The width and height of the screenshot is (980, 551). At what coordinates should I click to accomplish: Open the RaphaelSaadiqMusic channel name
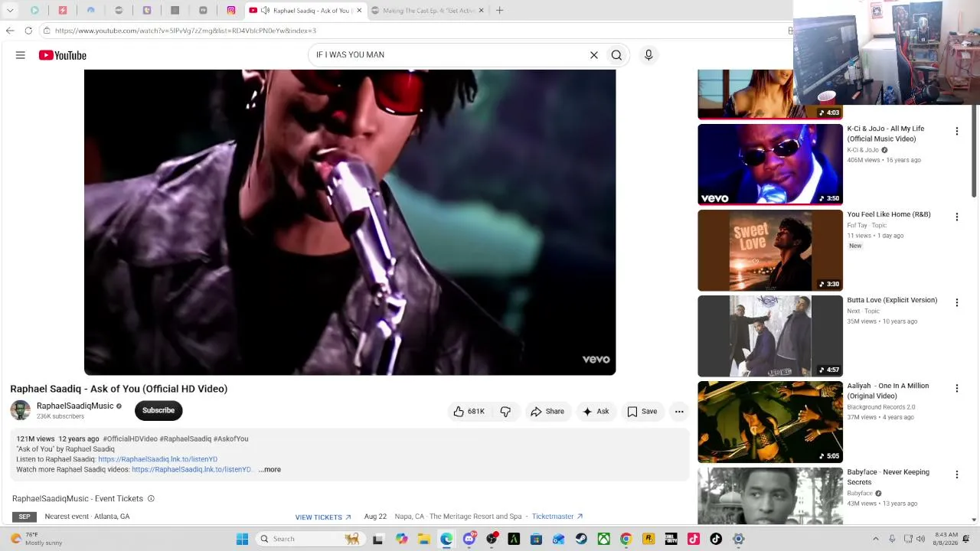pyautogui.click(x=75, y=406)
